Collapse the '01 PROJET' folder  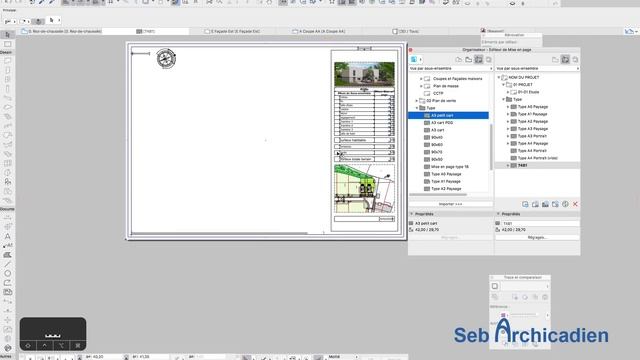(x=503, y=84)
